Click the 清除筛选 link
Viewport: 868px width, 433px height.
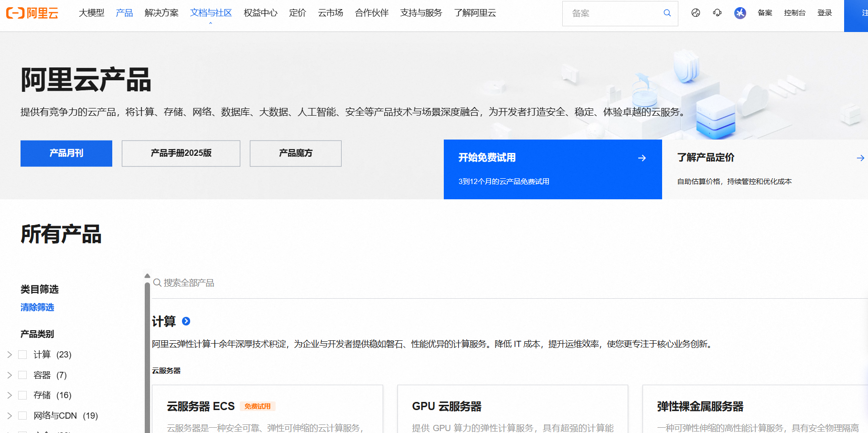pos(37,307)
